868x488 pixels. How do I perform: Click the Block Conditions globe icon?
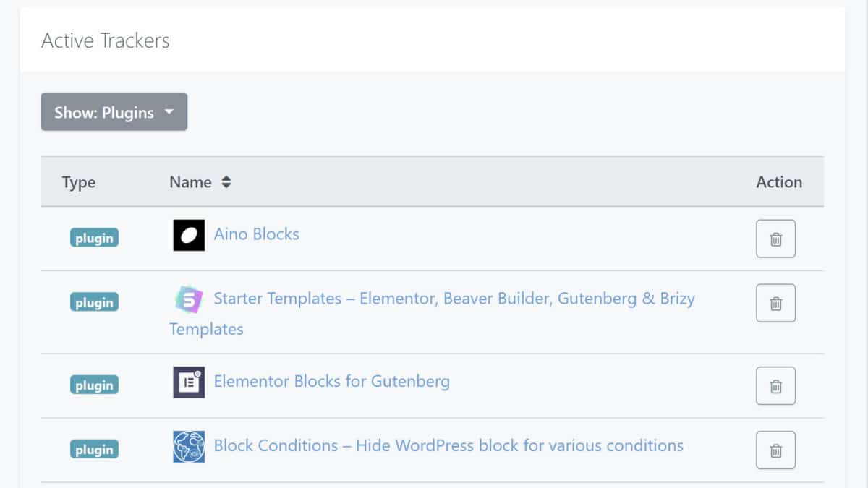pyautogui.click(x=187, y=446)
